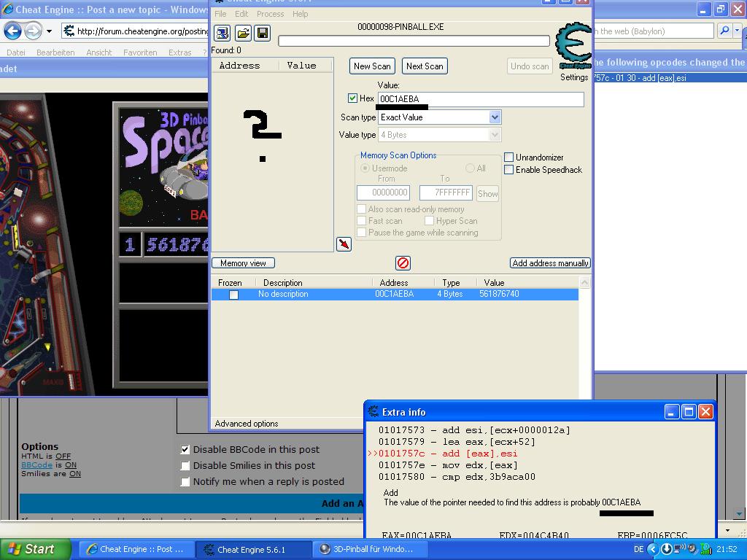The height and width of the screenshot is (560, 747).
Task: Click the Extra info window title icon
Action: [x=373, y=411]
